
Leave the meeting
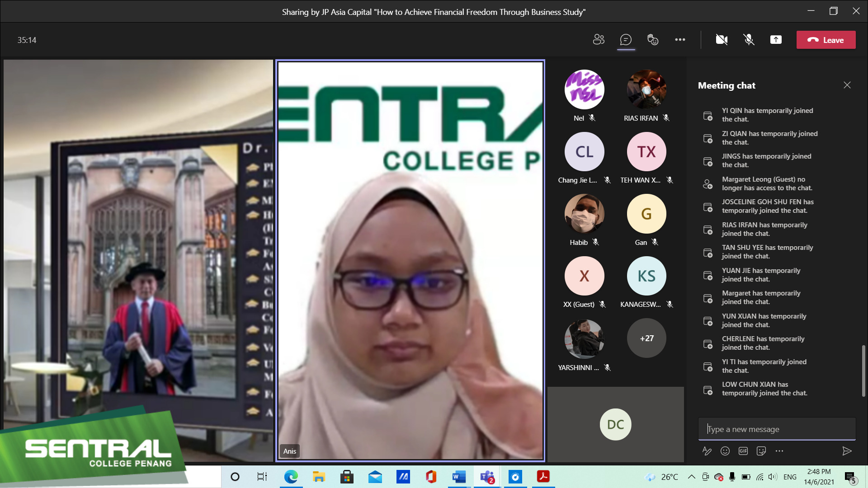(826, 40)
